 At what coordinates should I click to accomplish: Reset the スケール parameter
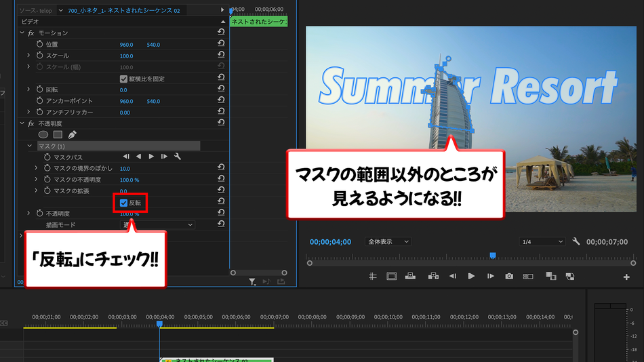pos(221,55)
